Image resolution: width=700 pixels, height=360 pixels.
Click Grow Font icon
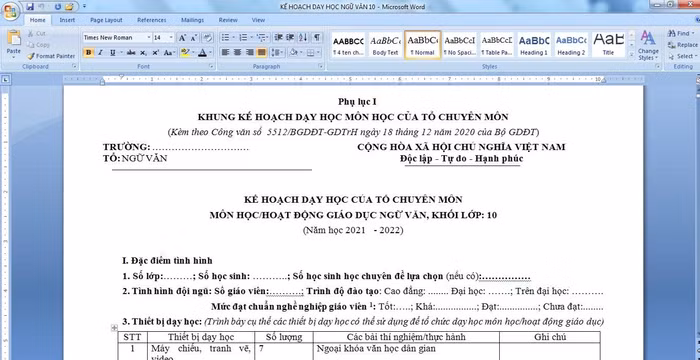(x=182, y=38)
